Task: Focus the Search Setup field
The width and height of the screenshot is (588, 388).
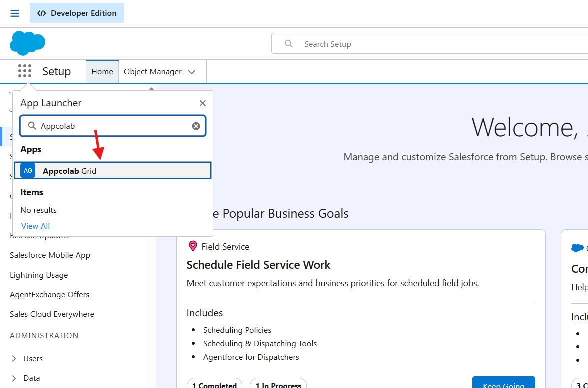Action: click(429, 44)
